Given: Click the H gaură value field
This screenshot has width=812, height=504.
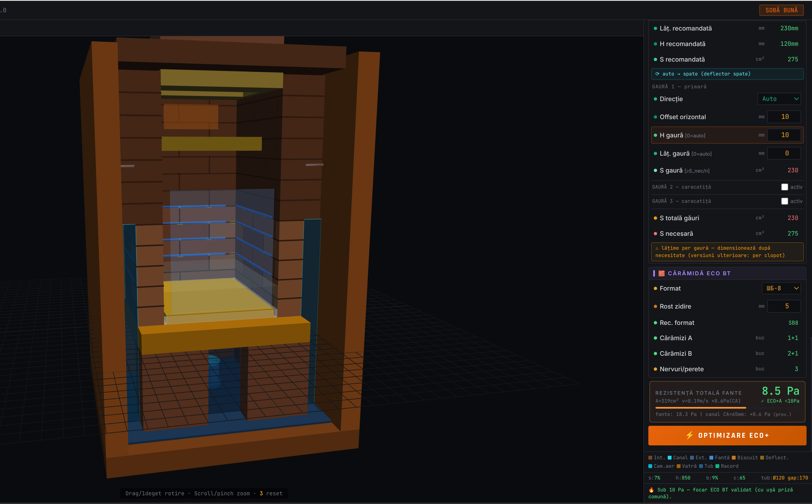Looking at the screenshot, I should tap(784, 135).
